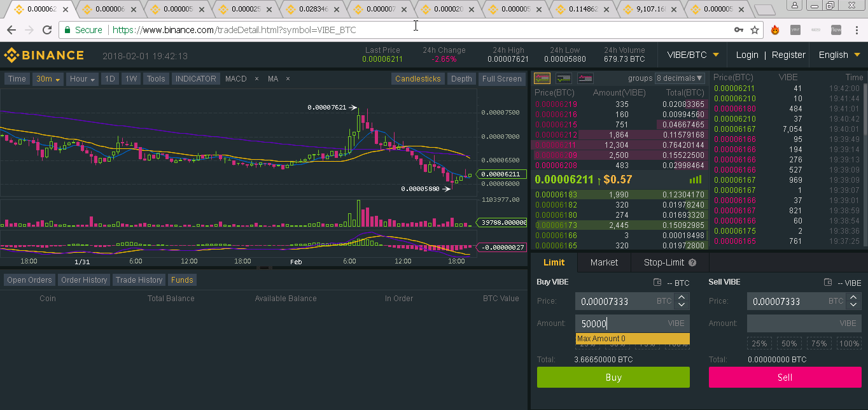The width and height of the screenshot is (868, 410).
Task: Click the BTC wallet icon in the Buy VIBE form
Action: (x=657, y=283)
